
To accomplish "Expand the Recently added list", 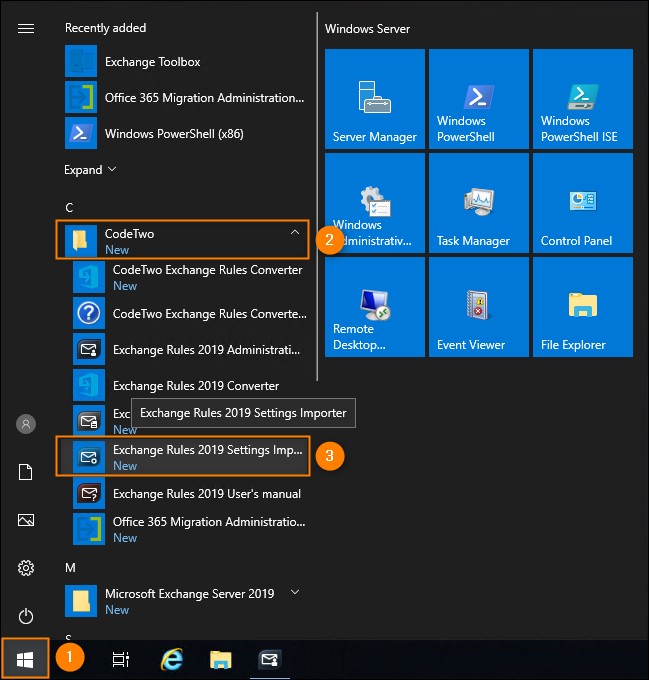I will tap(90, 170).
